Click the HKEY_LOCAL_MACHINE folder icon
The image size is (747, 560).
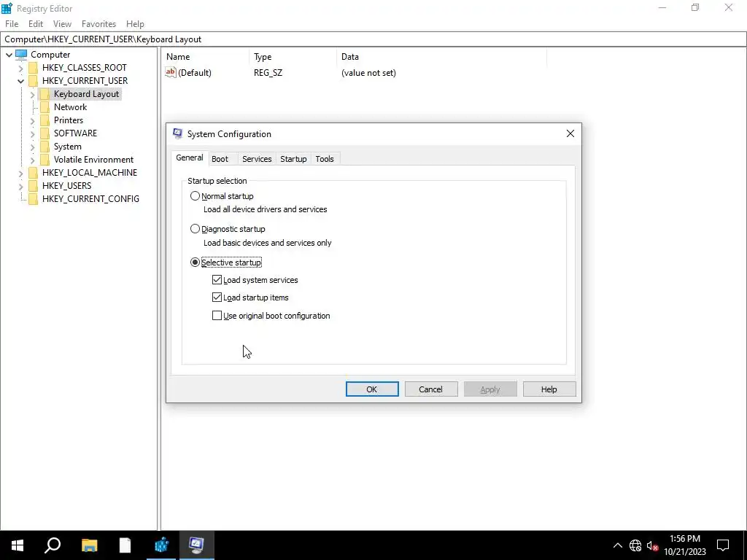point(33,173)
